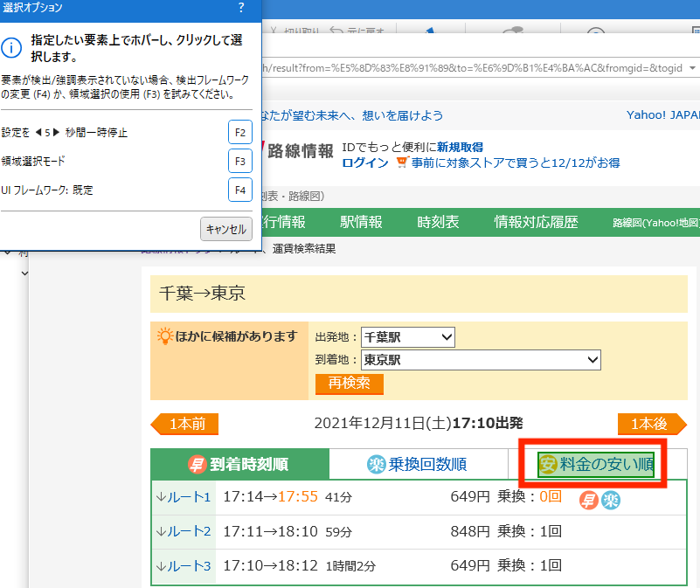Open the 情報対応履歴 navigation tab

[x=536, y=222]
